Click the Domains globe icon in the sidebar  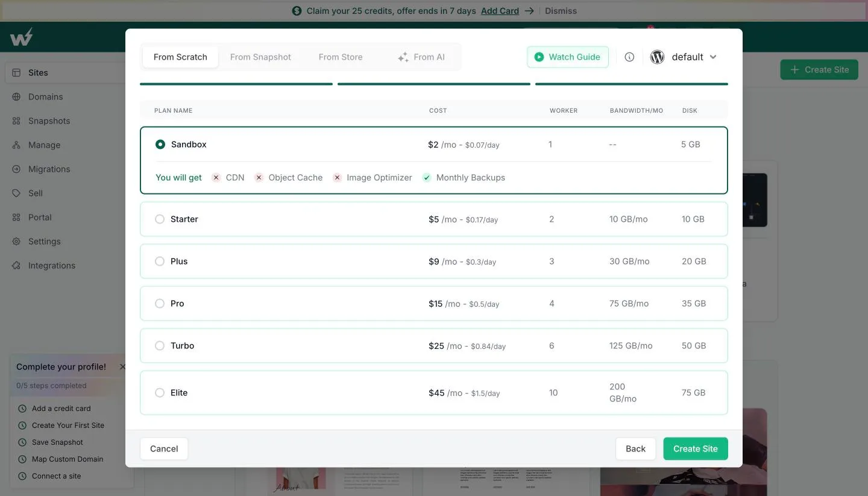(16, 96)
